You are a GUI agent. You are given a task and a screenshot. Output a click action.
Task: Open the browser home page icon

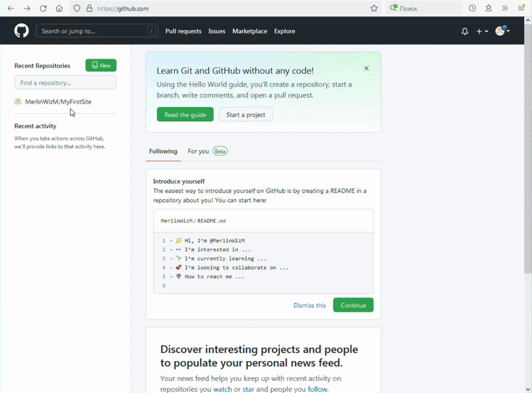click(x=59, y=9)
